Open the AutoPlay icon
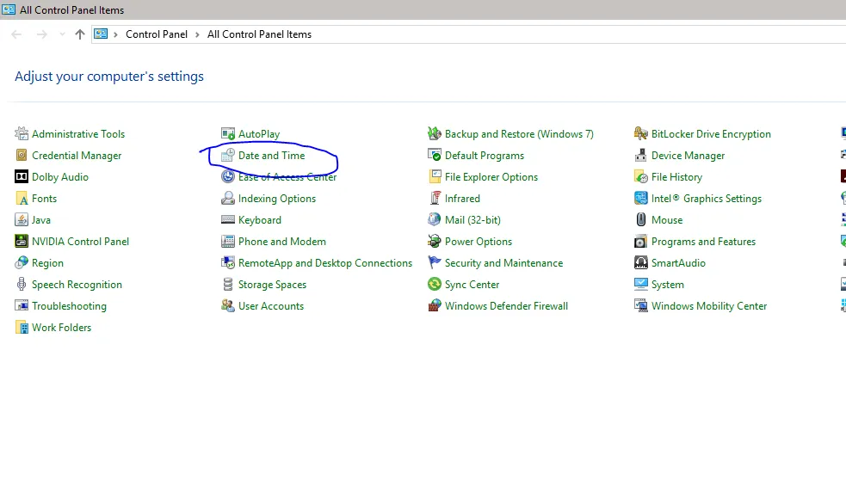The height and width of the screenshot is (504, 846). 228,133
